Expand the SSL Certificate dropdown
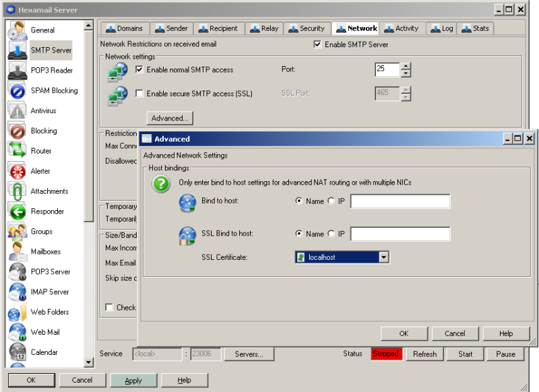Image resolution: width=539 pixels, height=392 pixels. (383, 257)
